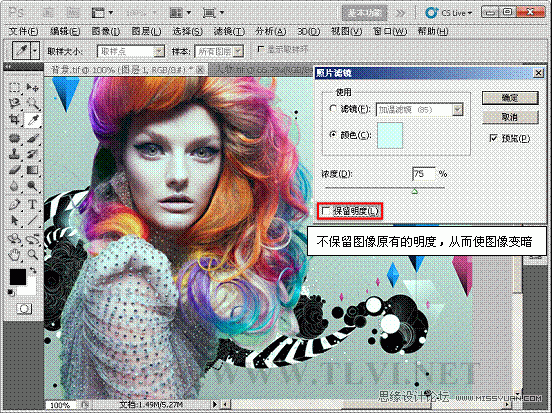Image resolution: width=552 pixels, height=413 pixels.
Task: Select the Dodge tool
Action: point(32,186)
